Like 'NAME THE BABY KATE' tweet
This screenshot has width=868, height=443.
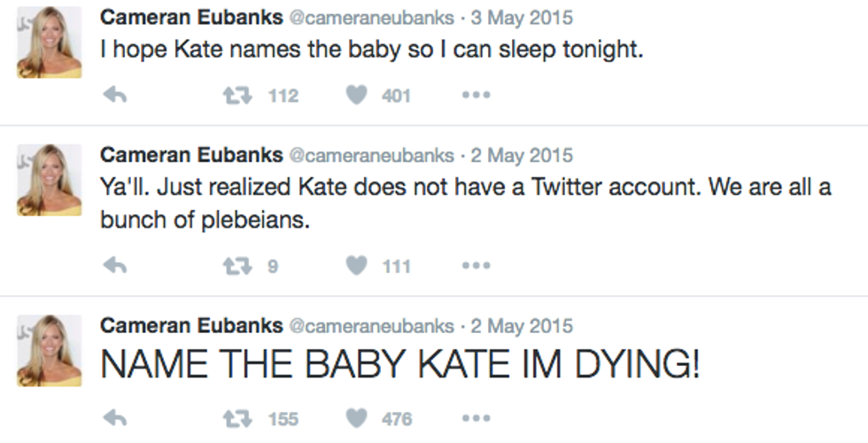356,418
